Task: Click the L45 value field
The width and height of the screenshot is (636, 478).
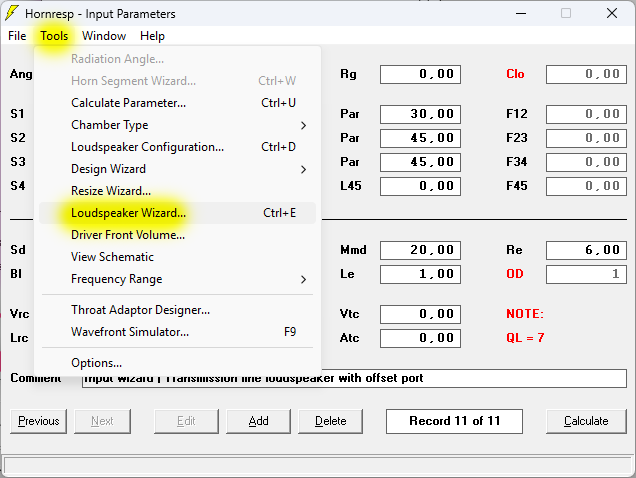Action: coord(420,186)
